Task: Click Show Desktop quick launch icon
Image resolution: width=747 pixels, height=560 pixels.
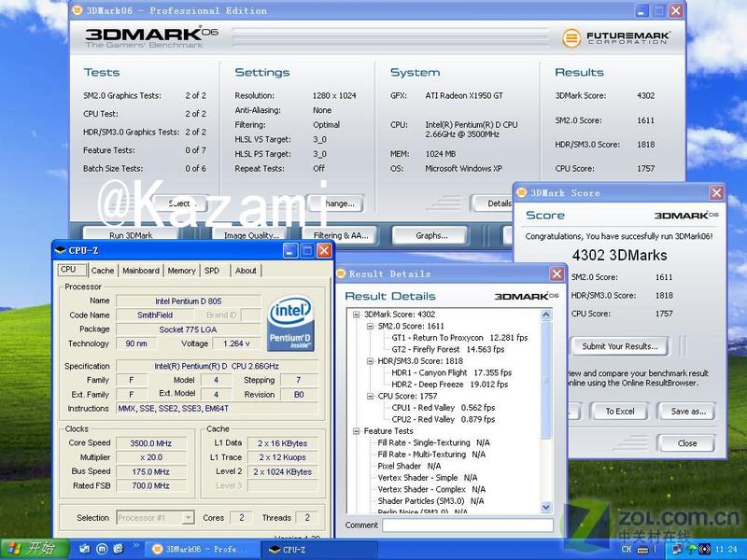Action: [x=85, y=549]
